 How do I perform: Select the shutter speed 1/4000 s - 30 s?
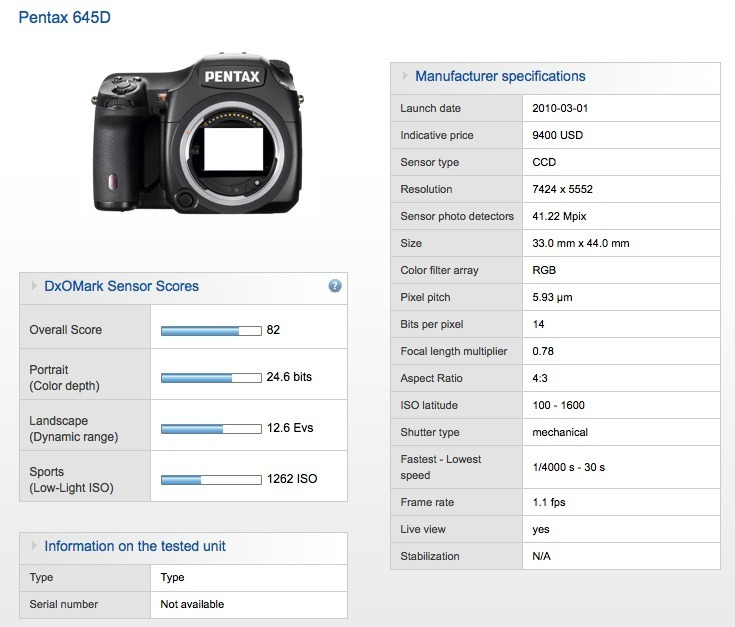click(x=569, y=467)
